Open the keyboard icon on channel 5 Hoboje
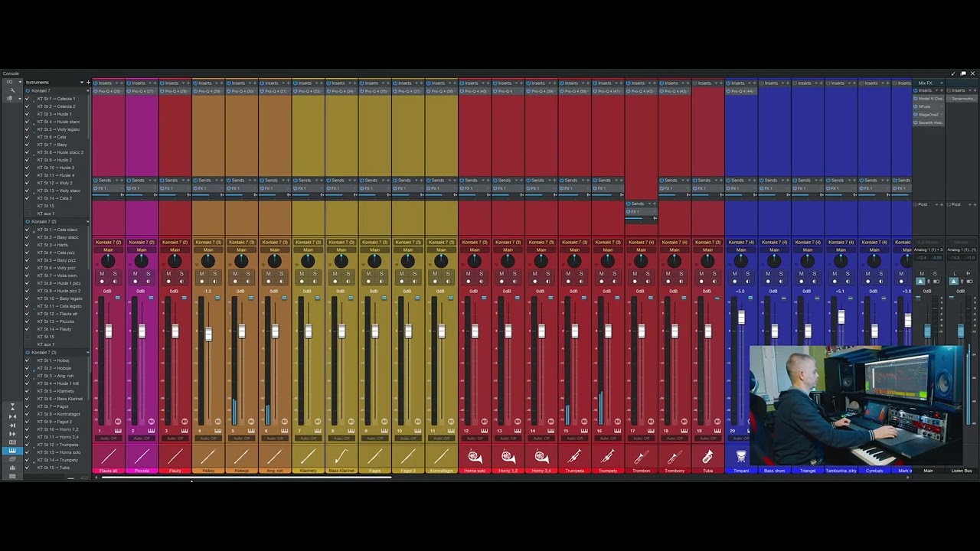Viewport: 980px width, 551px height. [251, 431]
